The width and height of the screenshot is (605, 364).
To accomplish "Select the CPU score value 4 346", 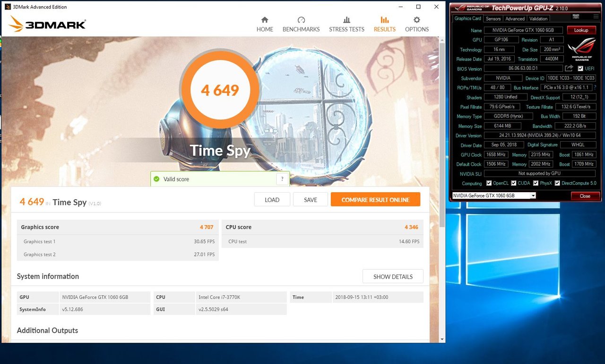I will (411, 227).
